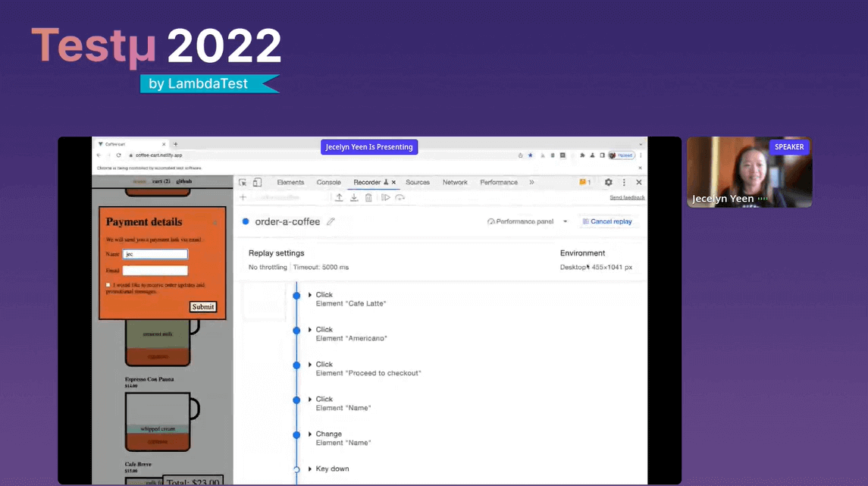Delete the current recording with trash icon
868x486 pixels.
[369, 197]
